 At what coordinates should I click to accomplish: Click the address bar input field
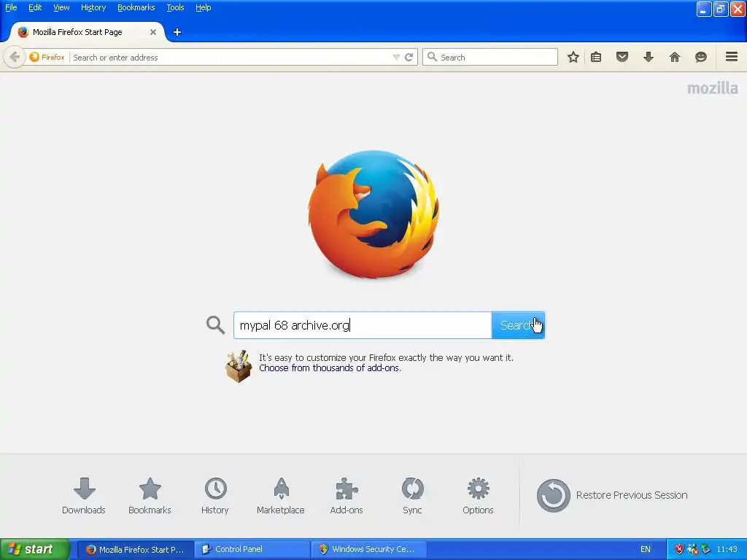pos(231,57)
